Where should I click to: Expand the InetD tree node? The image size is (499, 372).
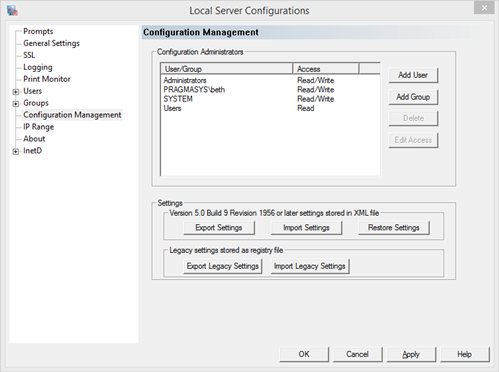(x=16, y=152)
